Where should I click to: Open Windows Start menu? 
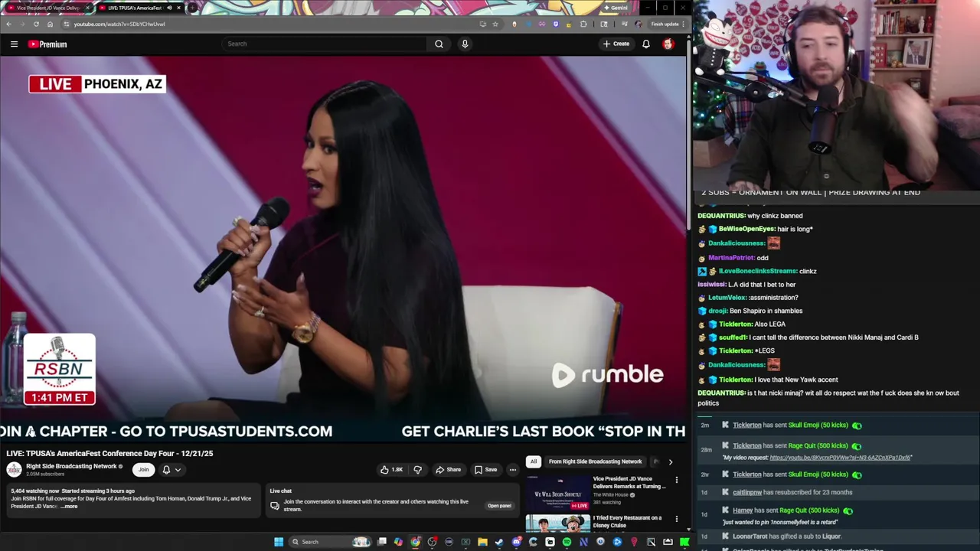point(279,542)
